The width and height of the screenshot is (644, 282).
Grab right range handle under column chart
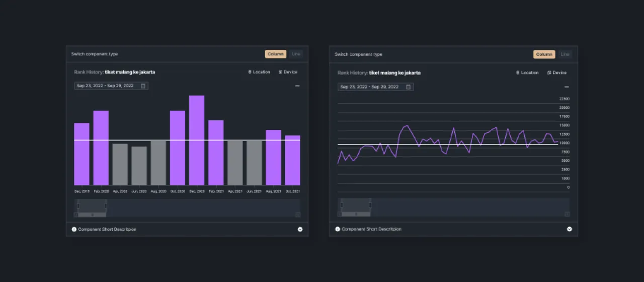[x=106, y=205]
